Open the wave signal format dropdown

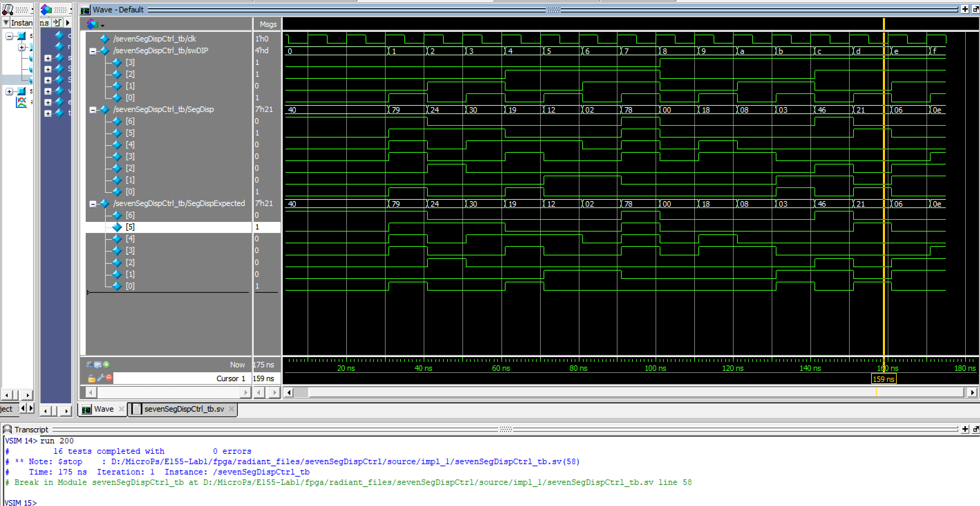[x=102, y=26]
